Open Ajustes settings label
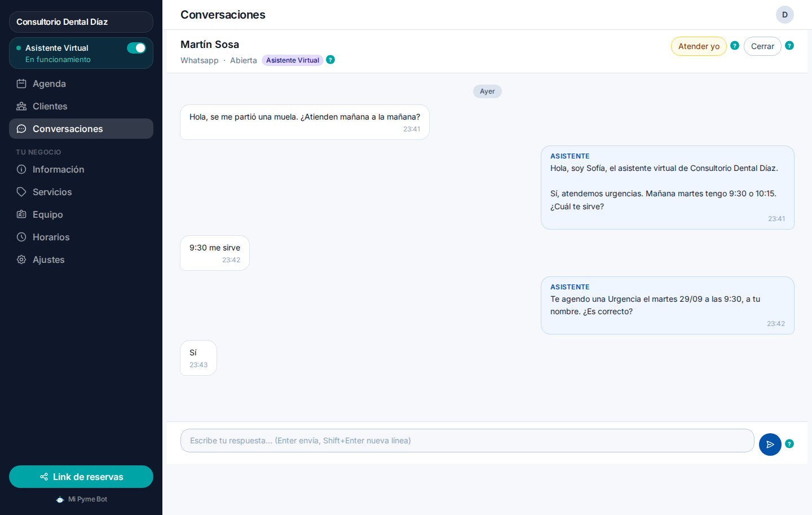The width and height of the screenshot is (812, 515). 48,259
